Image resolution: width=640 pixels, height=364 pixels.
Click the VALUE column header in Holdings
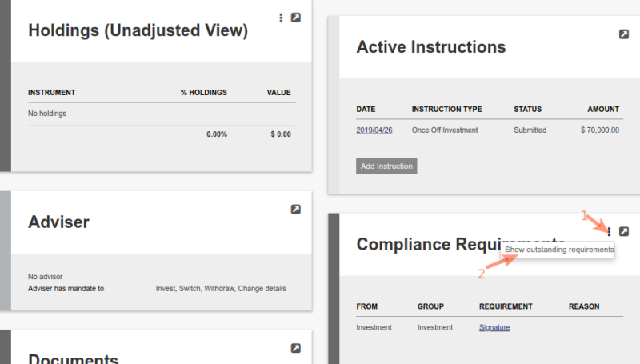coord(278,93)
